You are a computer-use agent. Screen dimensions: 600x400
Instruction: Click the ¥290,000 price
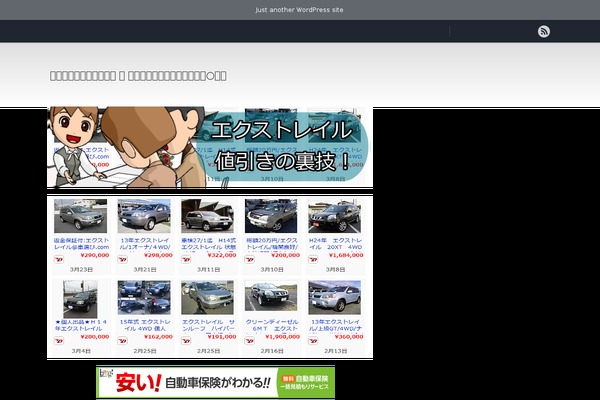(95, 255)
